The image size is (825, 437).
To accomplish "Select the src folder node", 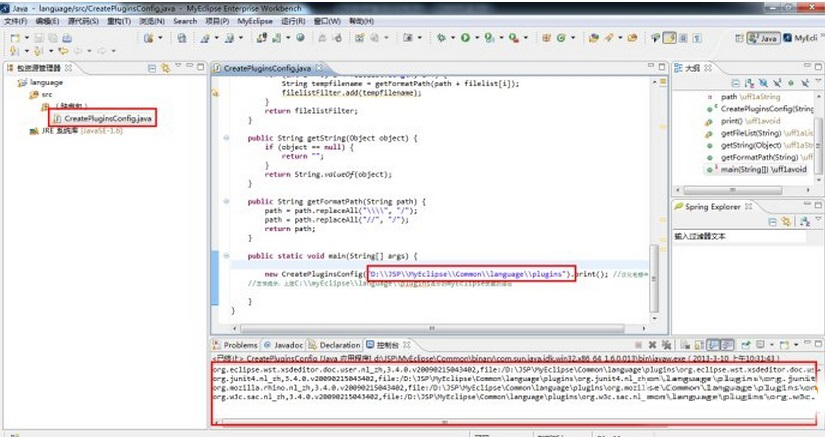I will [41, 95].
